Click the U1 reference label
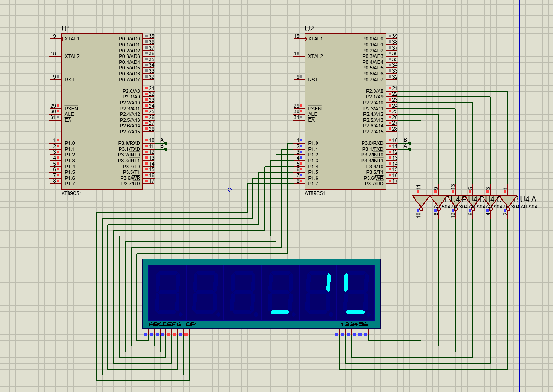553x392 pixels. click(66, 29)
